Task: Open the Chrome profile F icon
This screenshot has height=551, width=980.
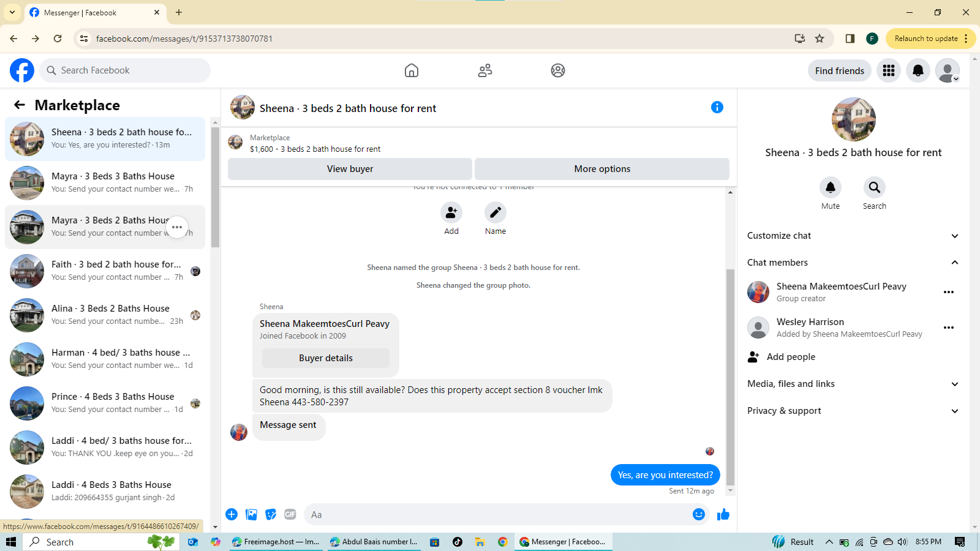Action: click(x=872, y=39)
